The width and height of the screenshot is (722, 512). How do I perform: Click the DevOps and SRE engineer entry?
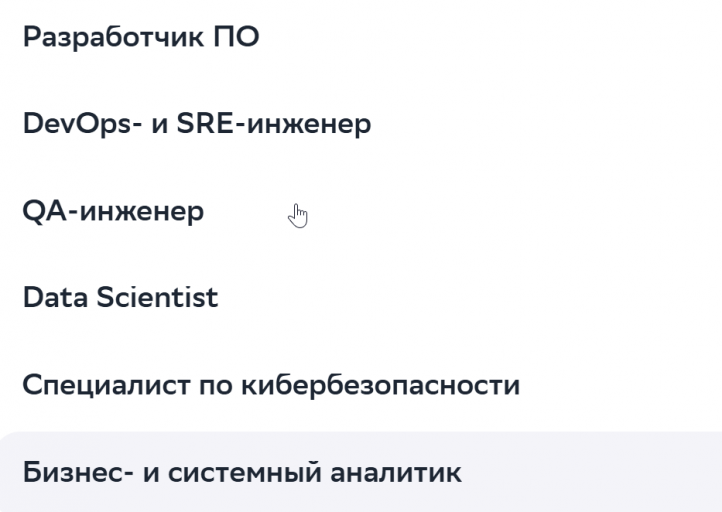pyautogui.click(x=361, y=124)
